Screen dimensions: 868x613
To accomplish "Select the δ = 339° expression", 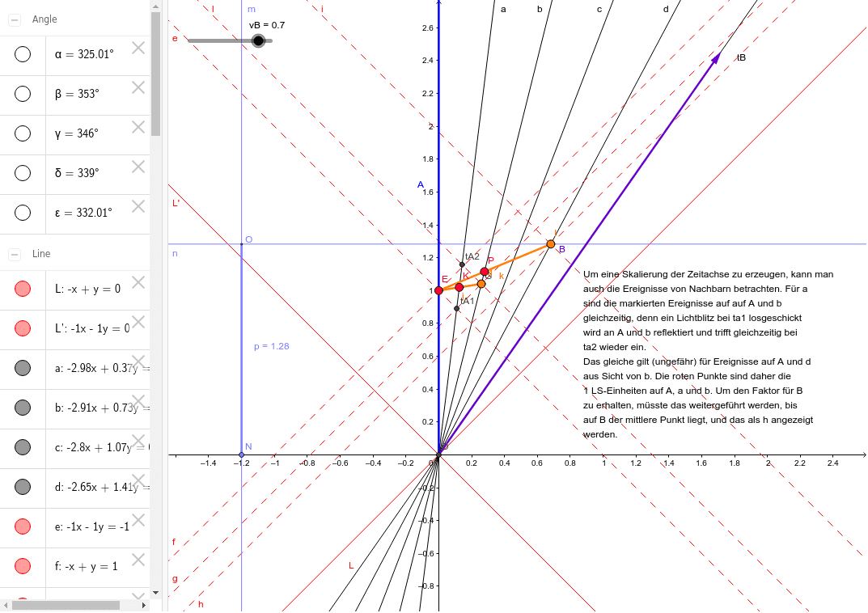I will 77,173.
